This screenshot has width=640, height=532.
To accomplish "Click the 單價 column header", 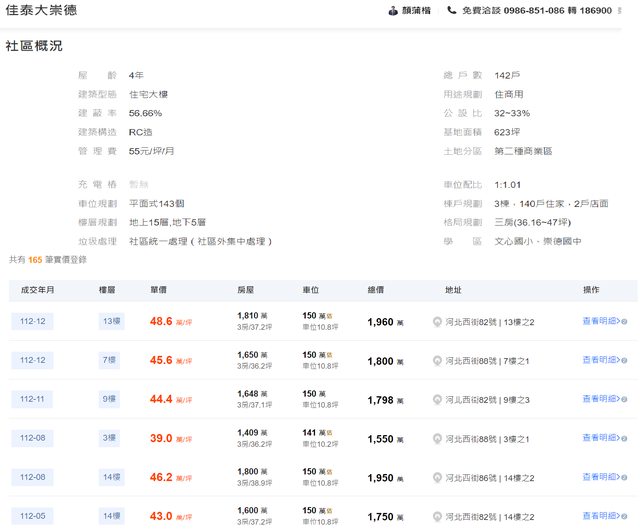I will point(158,289).
